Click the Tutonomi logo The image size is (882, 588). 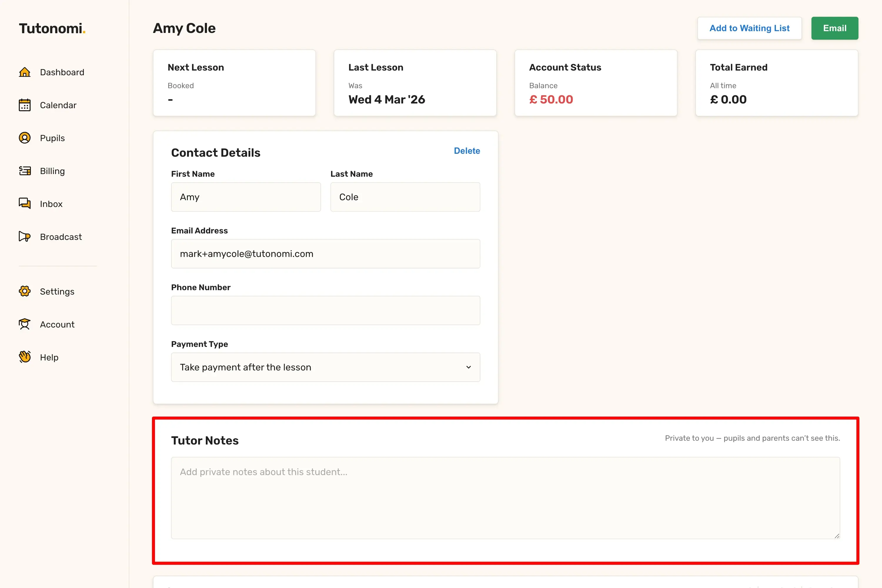click(x=52, y=29)
